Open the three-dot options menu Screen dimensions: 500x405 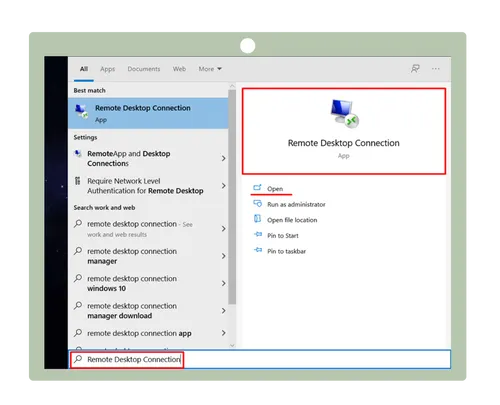coord(436,69)
